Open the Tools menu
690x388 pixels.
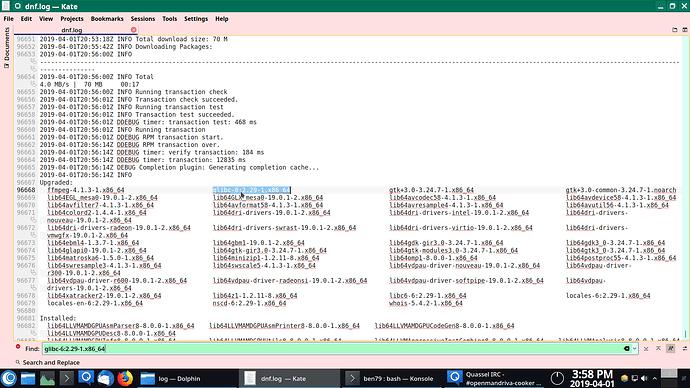[x=169, y=19]
